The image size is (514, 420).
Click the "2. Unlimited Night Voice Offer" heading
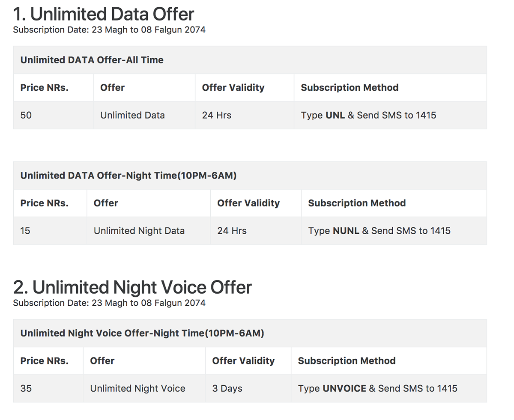[132, 287]
